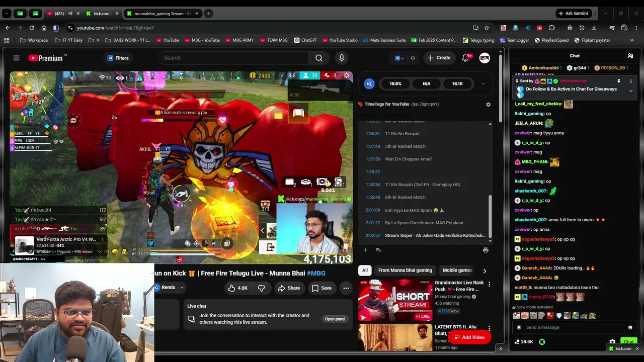Click the Create button
The image size is (644, 362).
point(439,58)
